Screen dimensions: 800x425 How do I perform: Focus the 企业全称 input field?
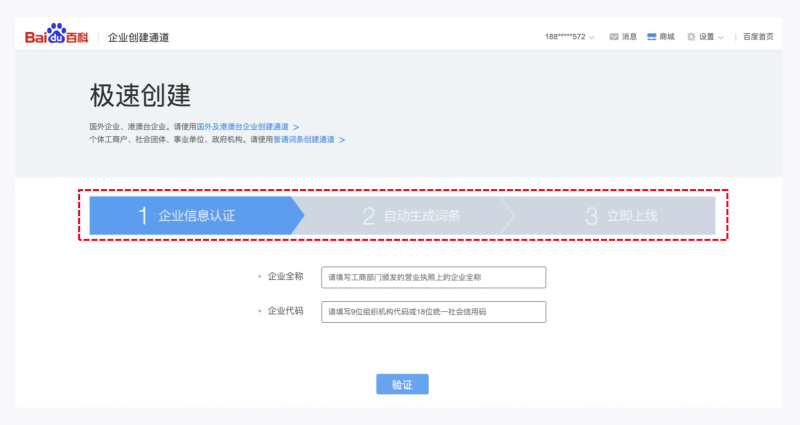433,277
